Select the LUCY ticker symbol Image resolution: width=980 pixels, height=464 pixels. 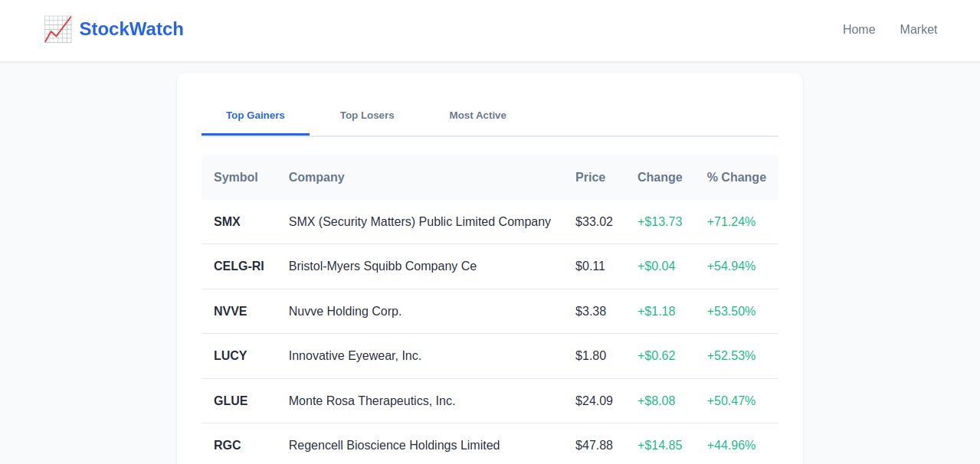pos(229,355)
